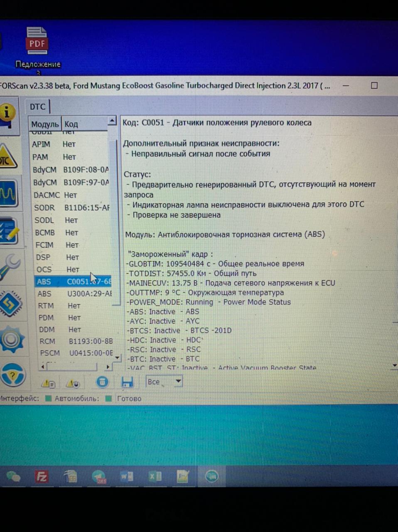
Task: Open the steering wheel help section
Action: point(12,375)
